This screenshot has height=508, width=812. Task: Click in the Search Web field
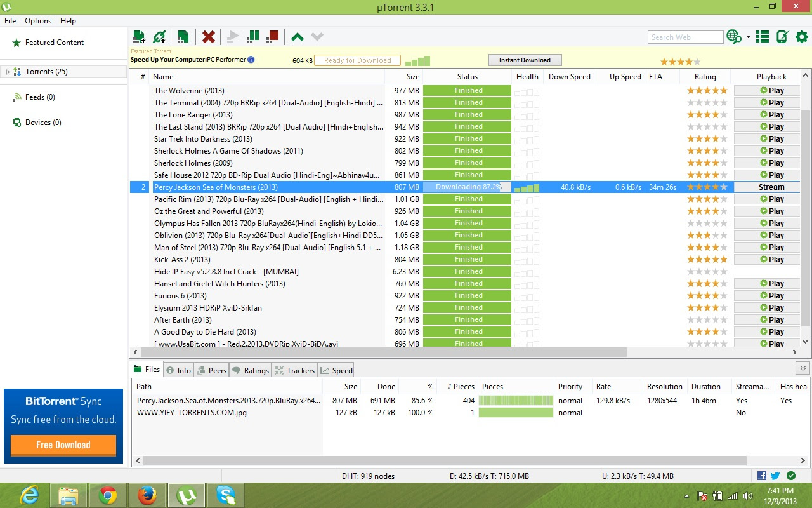coord(685,37)
